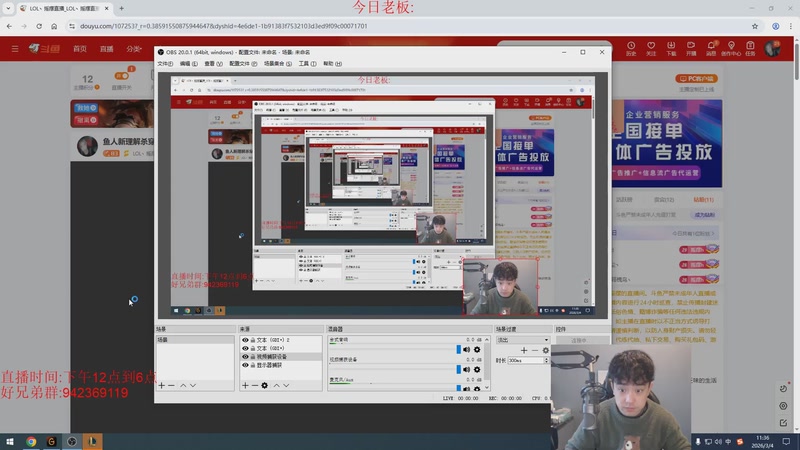Reload the browser page
The height and width of the screenshot is (450, 800).
(39, 26)
